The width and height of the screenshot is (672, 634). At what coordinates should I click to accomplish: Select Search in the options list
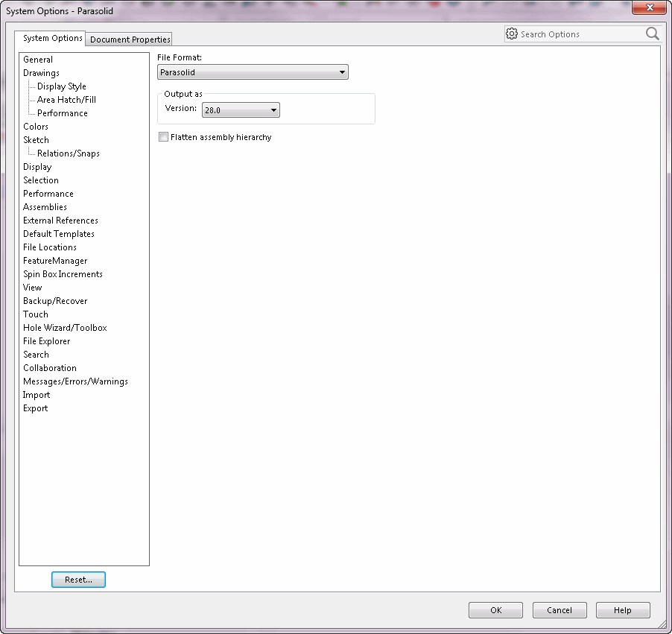36,355
